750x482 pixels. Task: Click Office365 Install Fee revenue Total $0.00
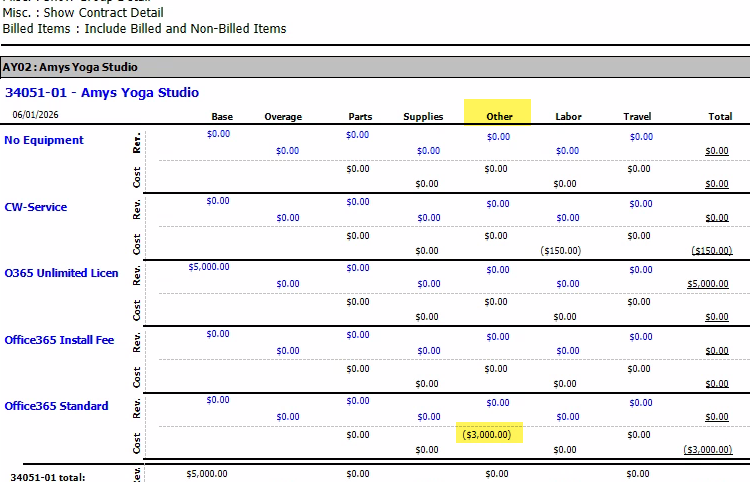[x=717, y=351]
